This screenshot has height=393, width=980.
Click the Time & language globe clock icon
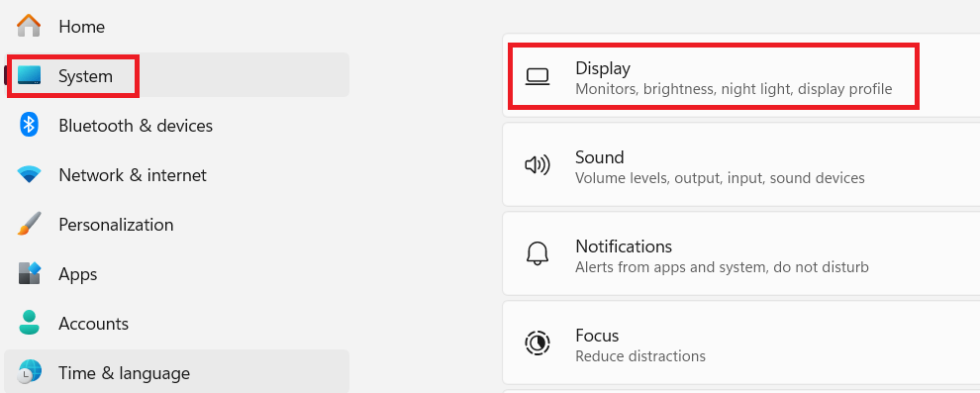point(29,372)
